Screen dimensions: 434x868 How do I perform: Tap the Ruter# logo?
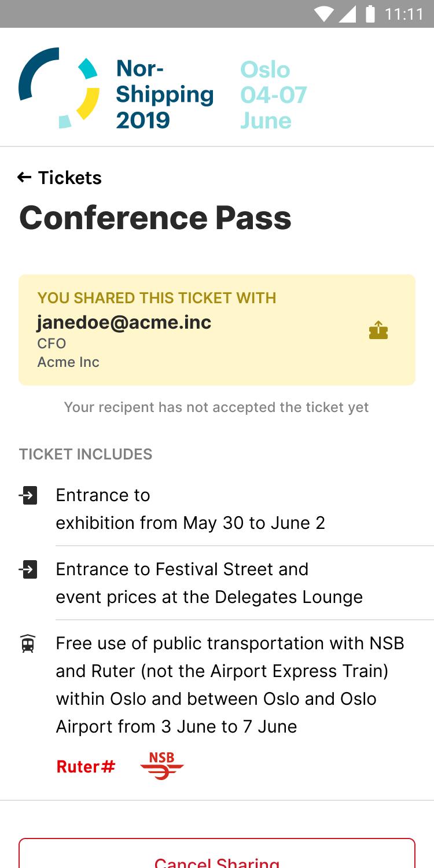tap(86, 767)
